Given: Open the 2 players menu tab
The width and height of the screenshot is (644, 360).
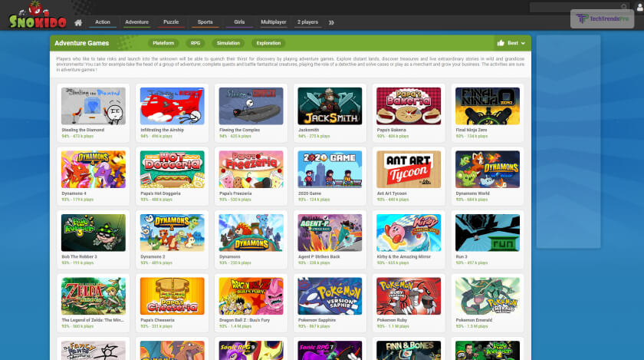Looking at the screenshot, I should 307,22.
